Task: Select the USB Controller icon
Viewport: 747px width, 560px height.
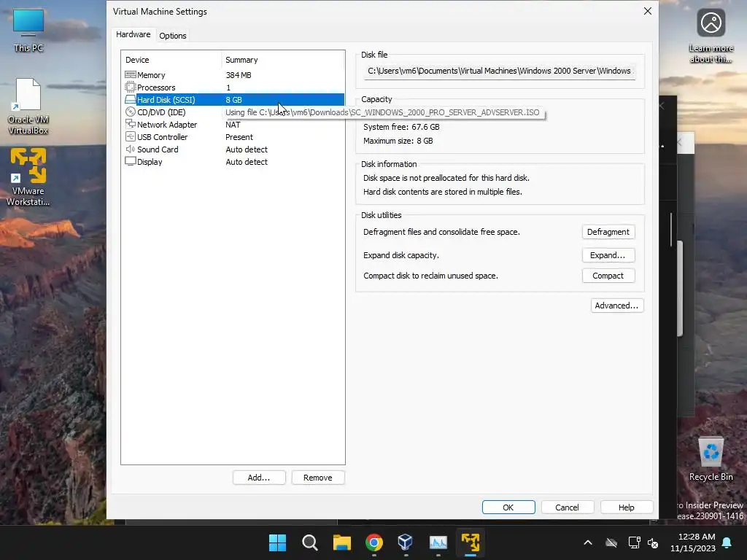Action: click(x=130, y=136)
